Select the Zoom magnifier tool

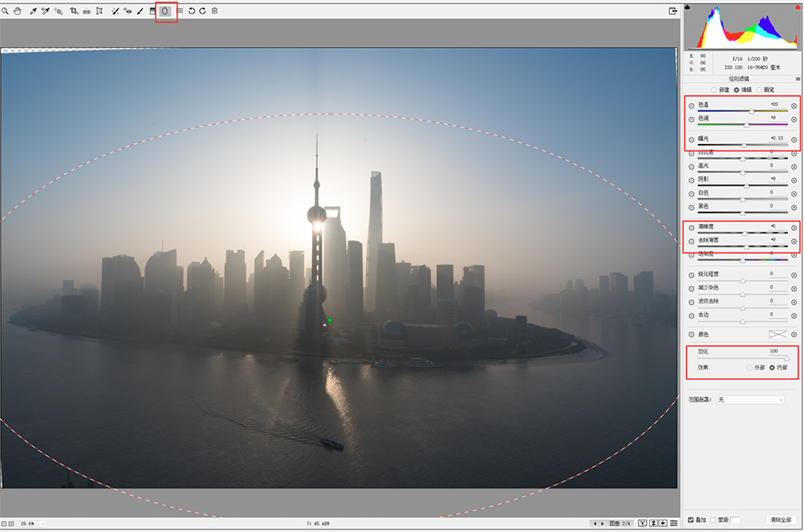pyautogui.click(x=5, y=11)
